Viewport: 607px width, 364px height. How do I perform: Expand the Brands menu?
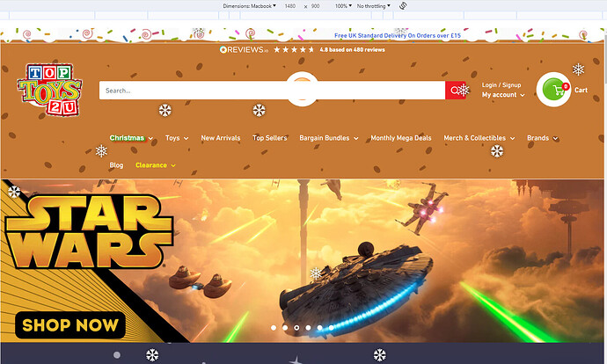543,138
